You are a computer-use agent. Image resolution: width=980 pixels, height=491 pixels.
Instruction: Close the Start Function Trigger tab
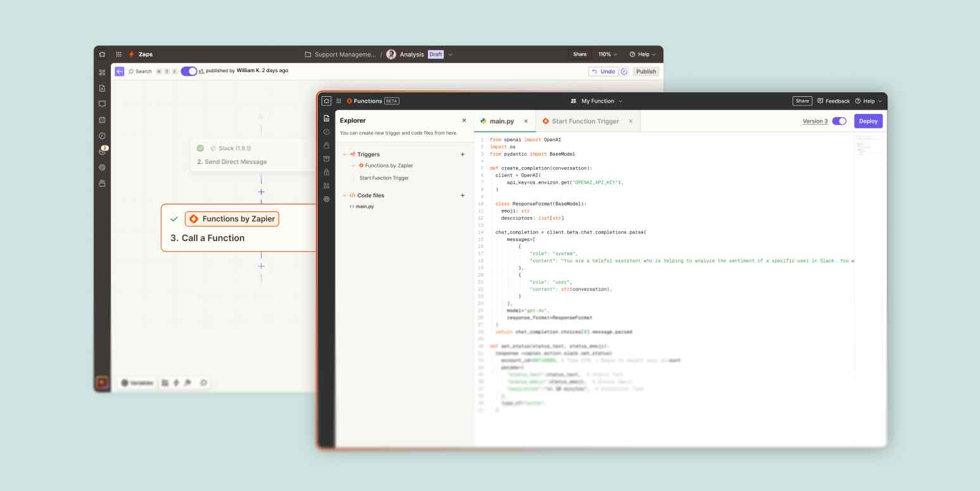click(631, 121)
